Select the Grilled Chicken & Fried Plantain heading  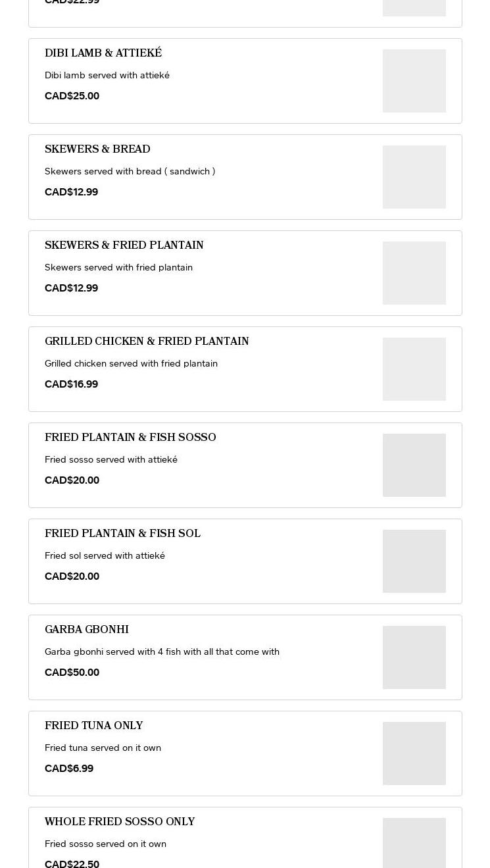point(147,342)
